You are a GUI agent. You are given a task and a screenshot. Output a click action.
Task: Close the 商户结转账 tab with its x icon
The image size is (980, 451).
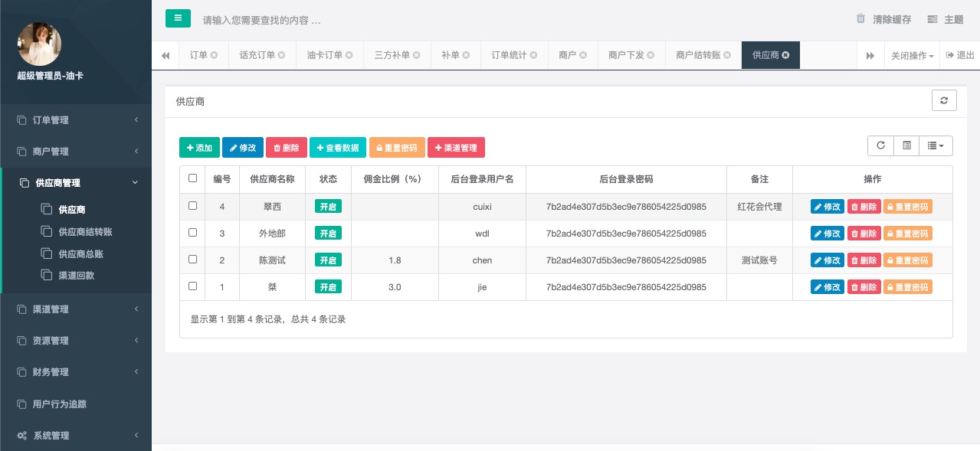point(726,55)
